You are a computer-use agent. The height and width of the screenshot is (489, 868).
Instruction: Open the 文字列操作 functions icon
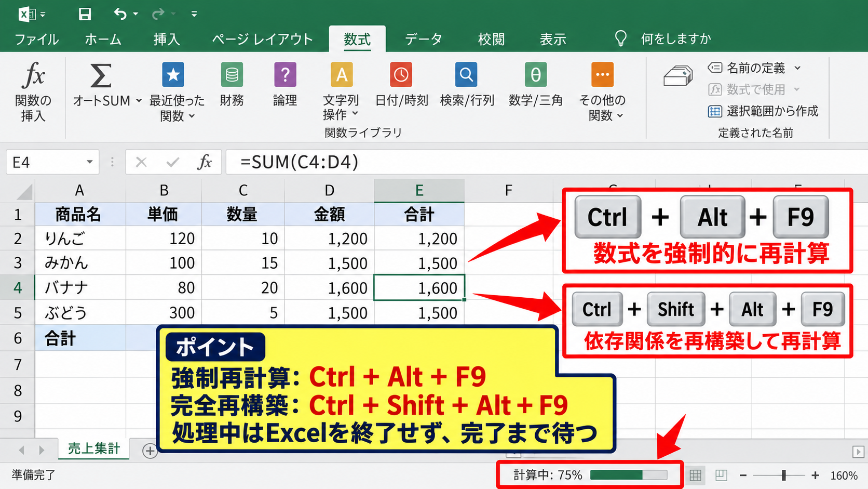342,75
